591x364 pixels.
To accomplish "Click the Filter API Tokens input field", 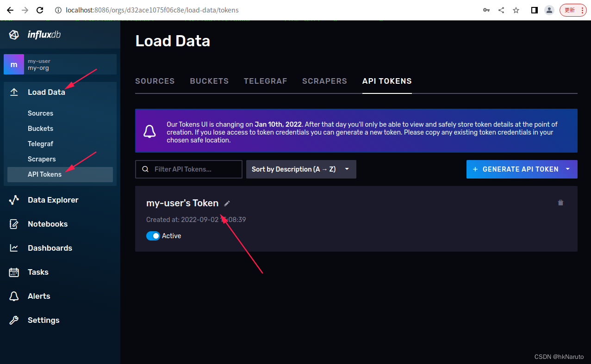I will tap(188, 169).
